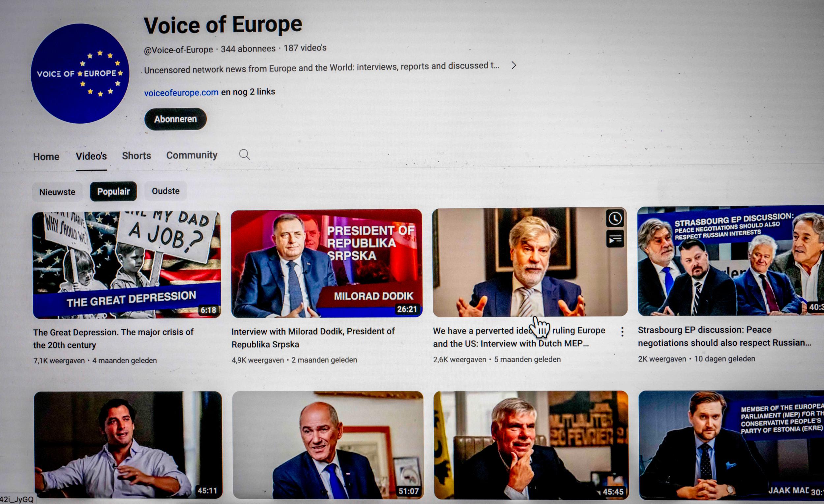The width and height of the screenshot is (824, 504).
Task: Click title 'Strasbourg EP discussion: Peace negotiations'
Action: (724, 336)
